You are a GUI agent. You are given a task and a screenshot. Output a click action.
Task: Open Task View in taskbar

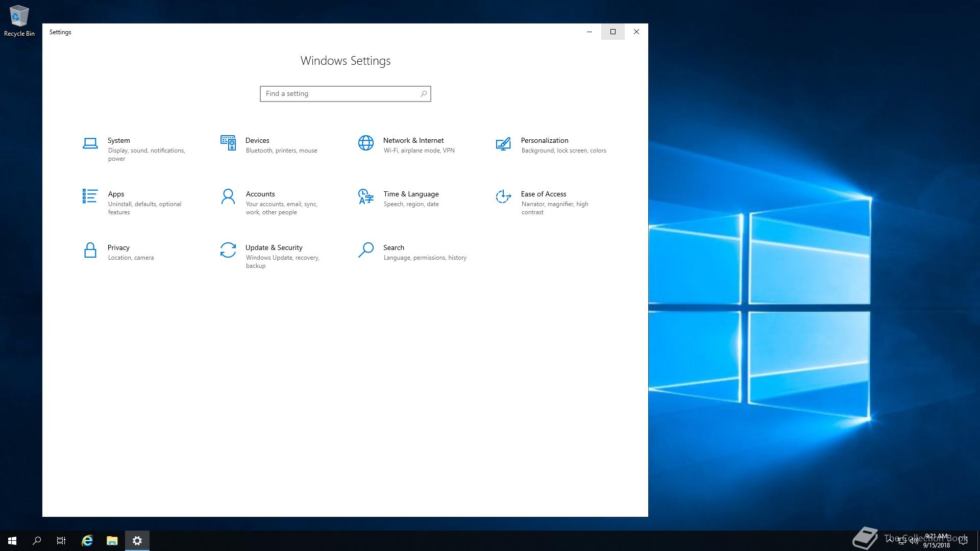(x=61, y=541)
